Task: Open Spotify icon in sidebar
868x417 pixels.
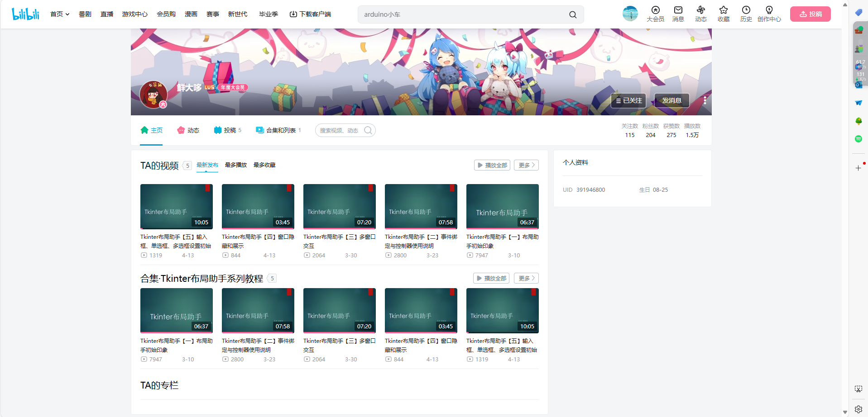Action: (x=858, y=139)
